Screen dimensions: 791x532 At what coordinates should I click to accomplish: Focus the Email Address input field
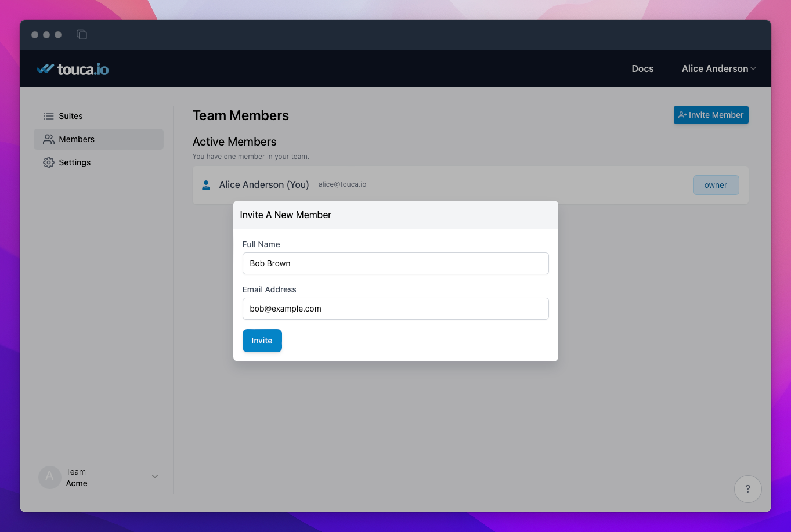pos(395,309)
